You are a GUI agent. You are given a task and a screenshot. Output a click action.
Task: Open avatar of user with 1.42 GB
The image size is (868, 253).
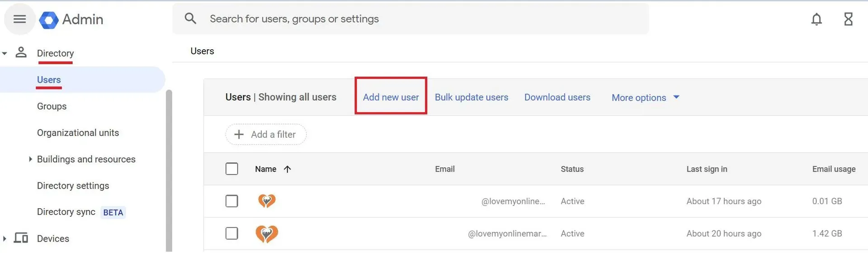pyautogui.click(x=267, y=234)
